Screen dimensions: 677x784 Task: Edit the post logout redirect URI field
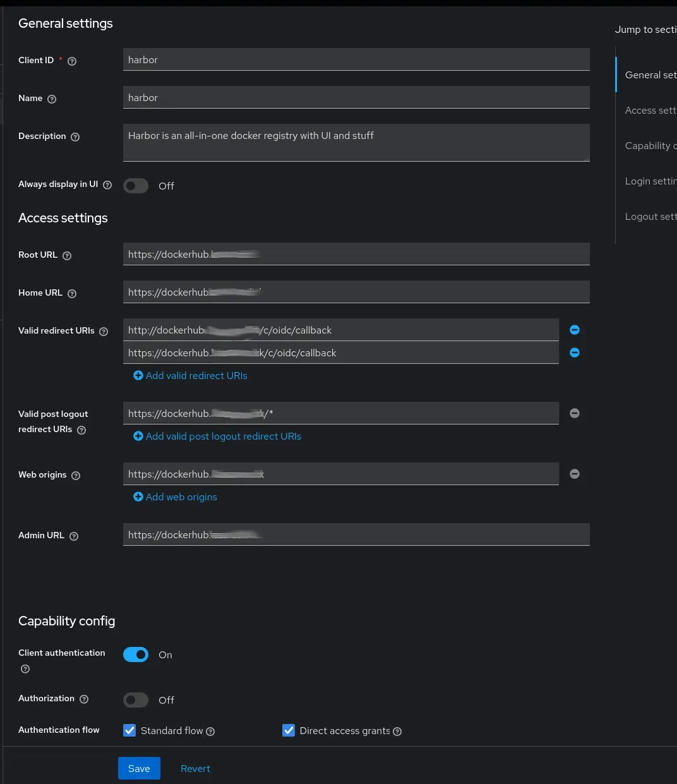click(x=341, y=413)
